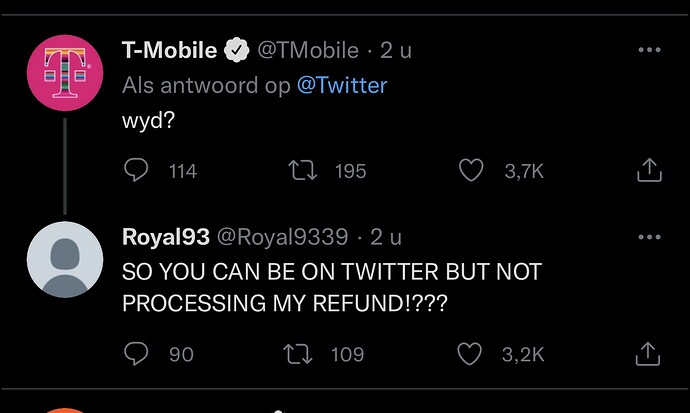This screenshot has height=413, width=690.
Task: Open more options for T-Mobile's tweet
Action: click(x=650, y=50)
